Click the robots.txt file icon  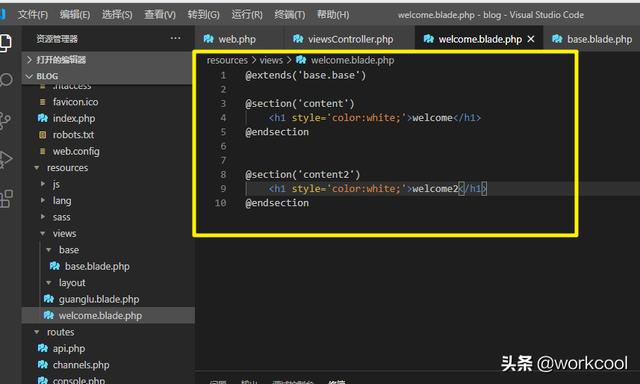[x=42, y=135]
